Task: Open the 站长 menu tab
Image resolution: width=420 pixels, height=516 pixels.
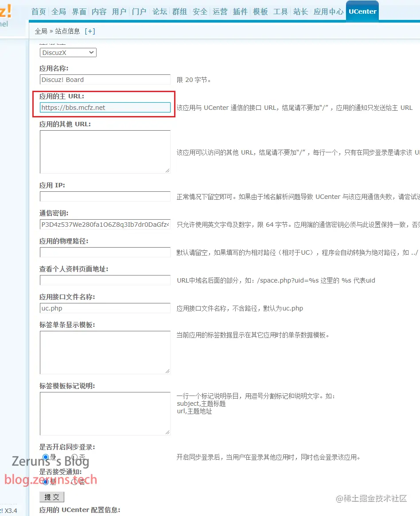Action: click(300, 12)
